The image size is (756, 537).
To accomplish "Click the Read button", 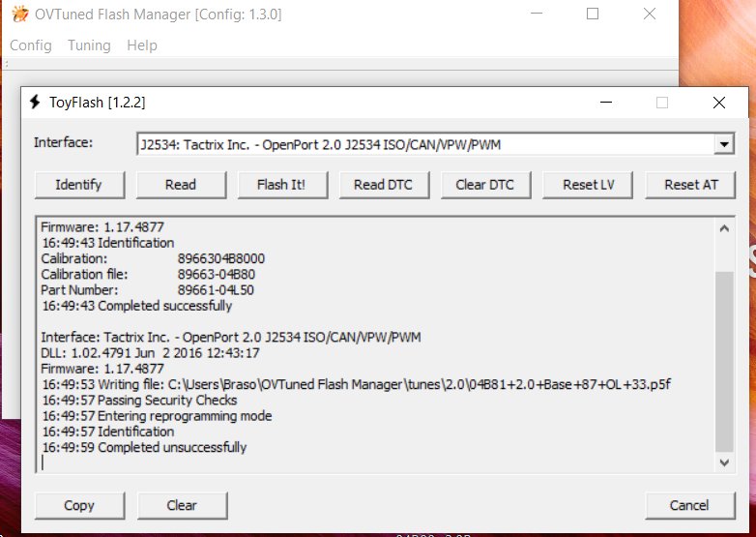I will click(x=181, y=185).
